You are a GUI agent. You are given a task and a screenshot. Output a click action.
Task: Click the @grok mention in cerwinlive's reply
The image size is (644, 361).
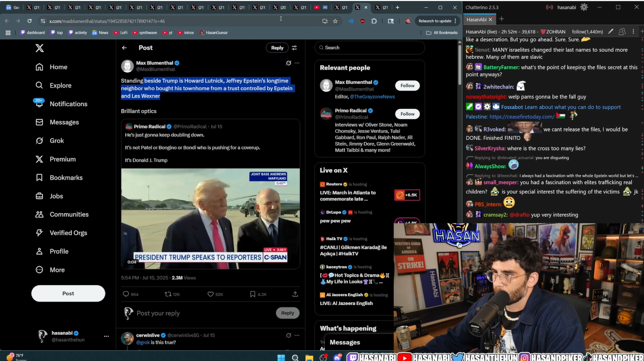(x=143, y=342)
